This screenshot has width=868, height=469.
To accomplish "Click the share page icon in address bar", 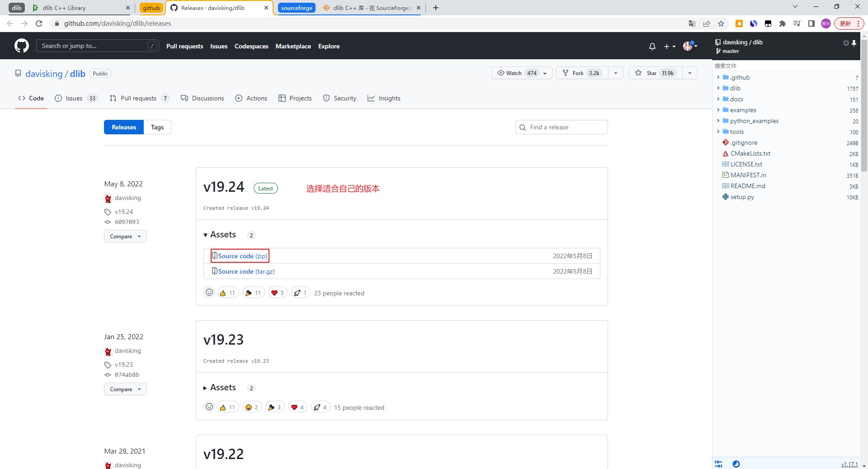I will (x=707, y=24).
